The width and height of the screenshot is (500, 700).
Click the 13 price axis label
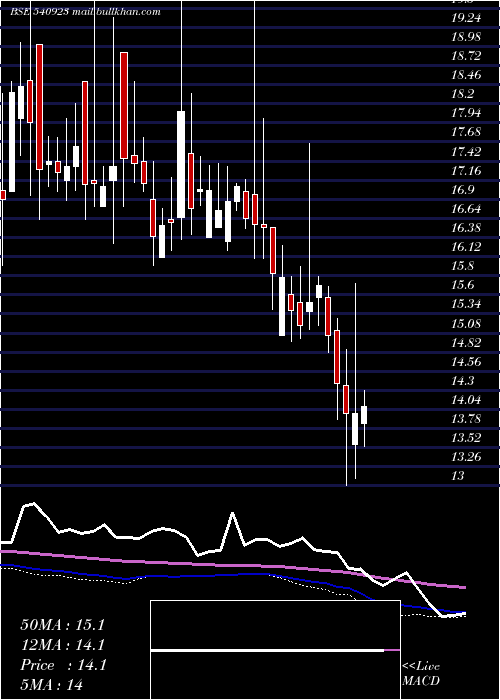point(458,476)
